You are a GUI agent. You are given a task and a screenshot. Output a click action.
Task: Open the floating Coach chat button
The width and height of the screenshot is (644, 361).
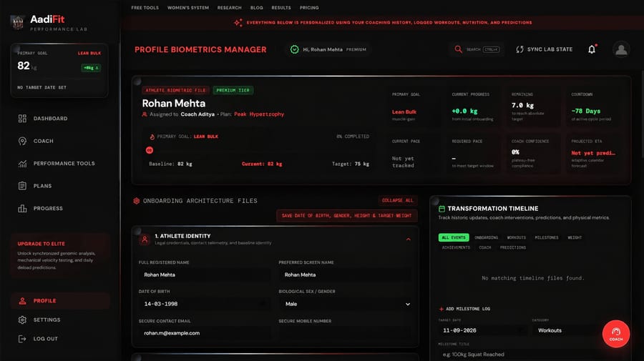tap(615, 334)
